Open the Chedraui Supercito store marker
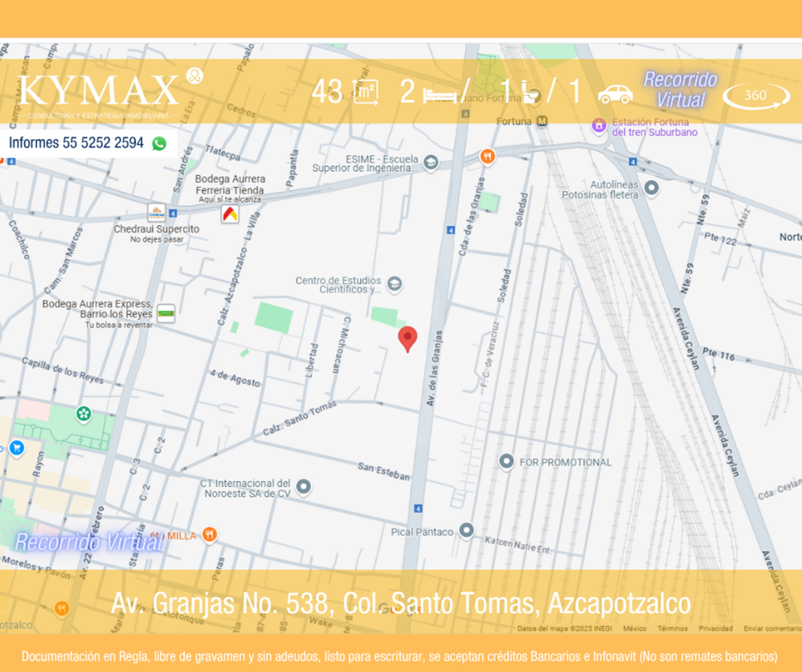The image size is (802, 672). pyautogui.click(x=156, y=213)
